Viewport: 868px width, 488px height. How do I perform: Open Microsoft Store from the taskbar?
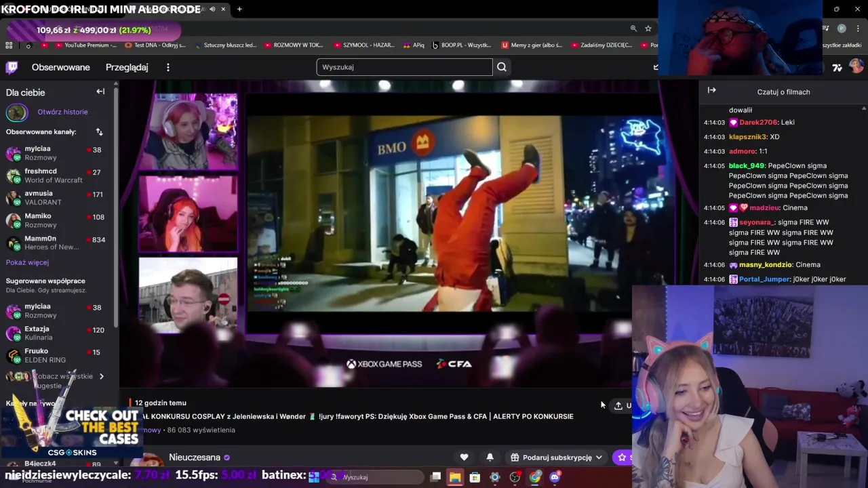click(x=475, y=477)
